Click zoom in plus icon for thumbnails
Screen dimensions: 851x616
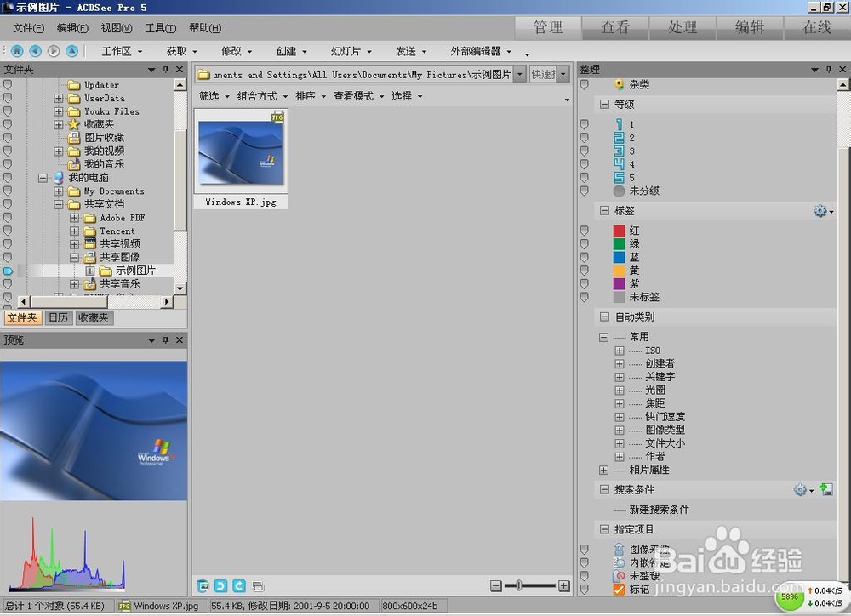coord(564,585)
